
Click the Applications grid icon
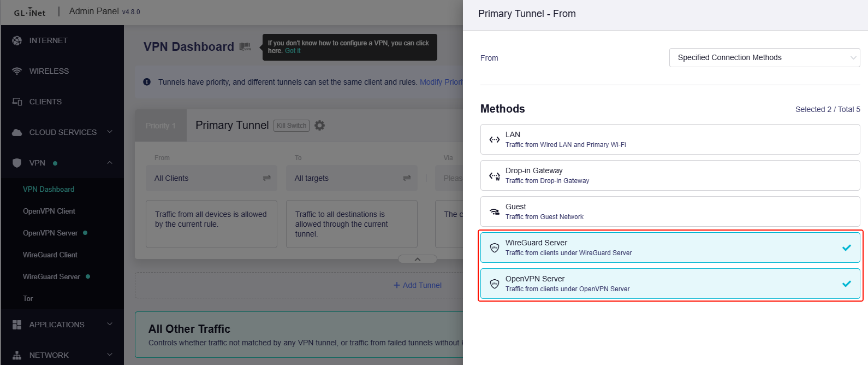pos(17,325)
